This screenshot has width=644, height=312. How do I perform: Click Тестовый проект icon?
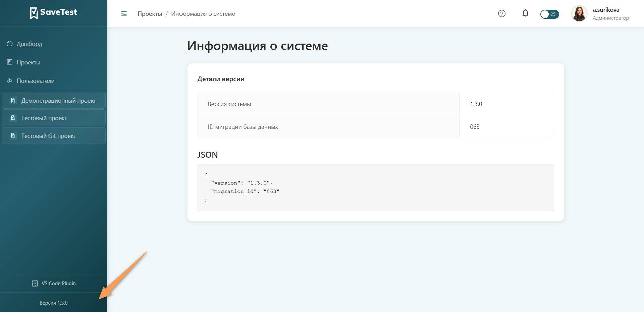(13, 118)
